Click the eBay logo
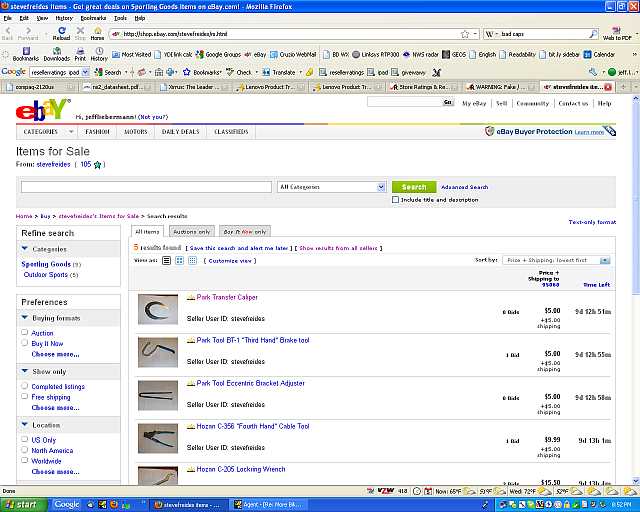This screenshot has height=512, width=640. [x=43, y=109]
